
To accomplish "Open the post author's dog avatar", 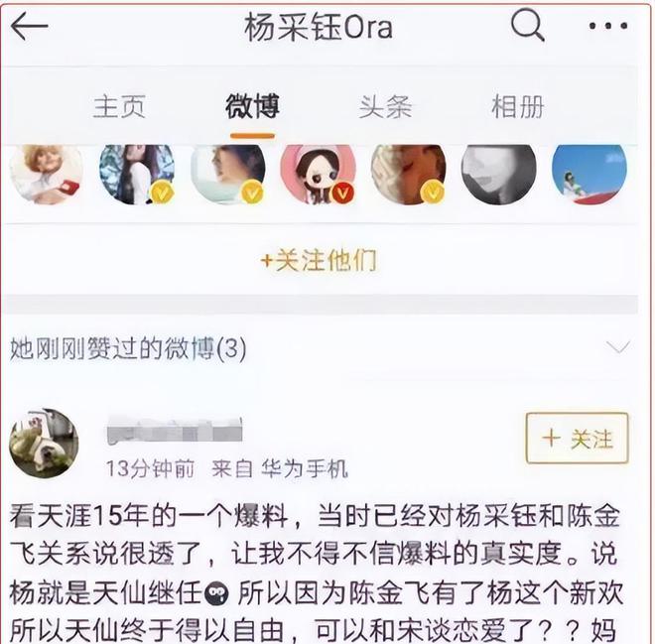I will click(x=44, y=444).
